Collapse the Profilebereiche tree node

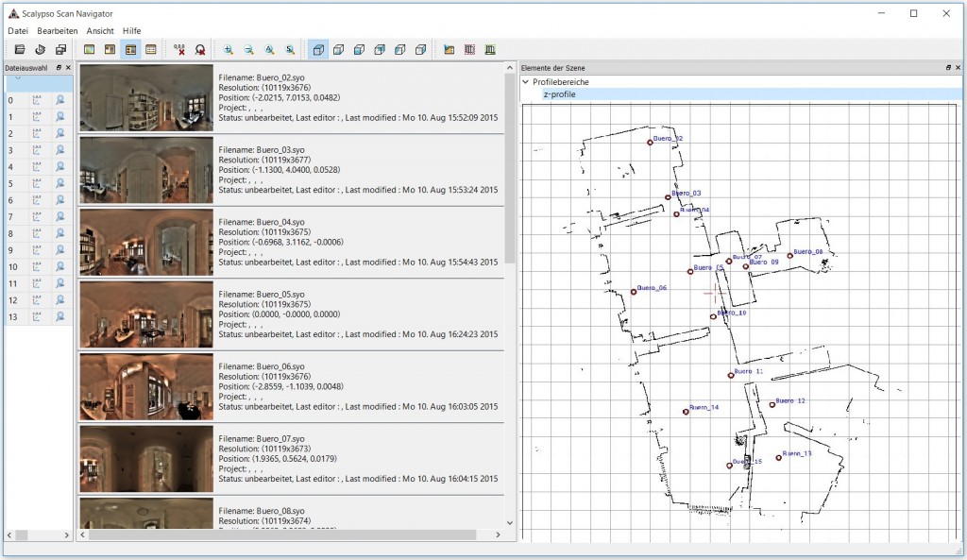(525, 82)
